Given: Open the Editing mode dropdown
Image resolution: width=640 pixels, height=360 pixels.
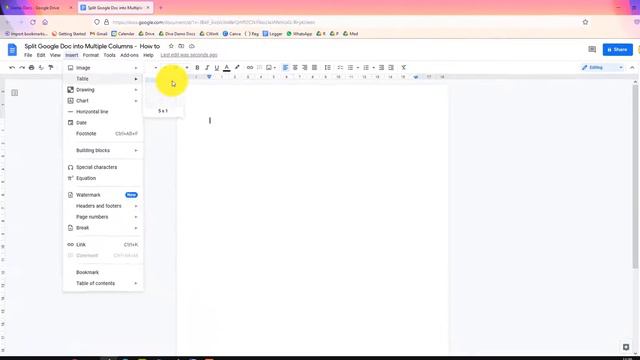Looking at the screenshot, I should [x=602, y=67].
